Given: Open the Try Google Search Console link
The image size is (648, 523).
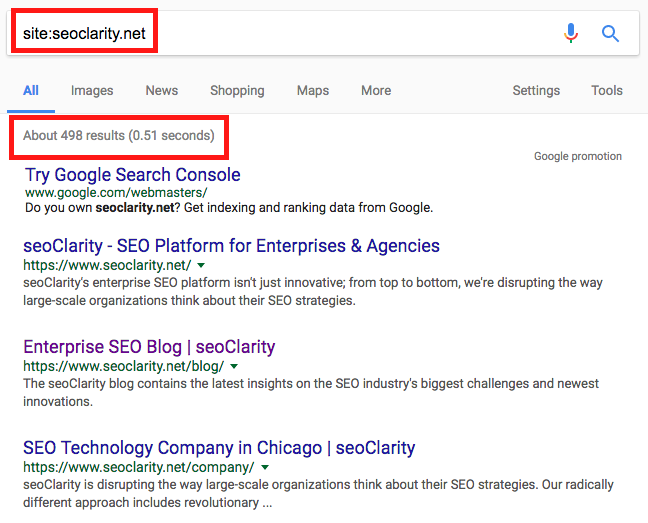Looking at the screenshot, I should click(x=132, y=175).
